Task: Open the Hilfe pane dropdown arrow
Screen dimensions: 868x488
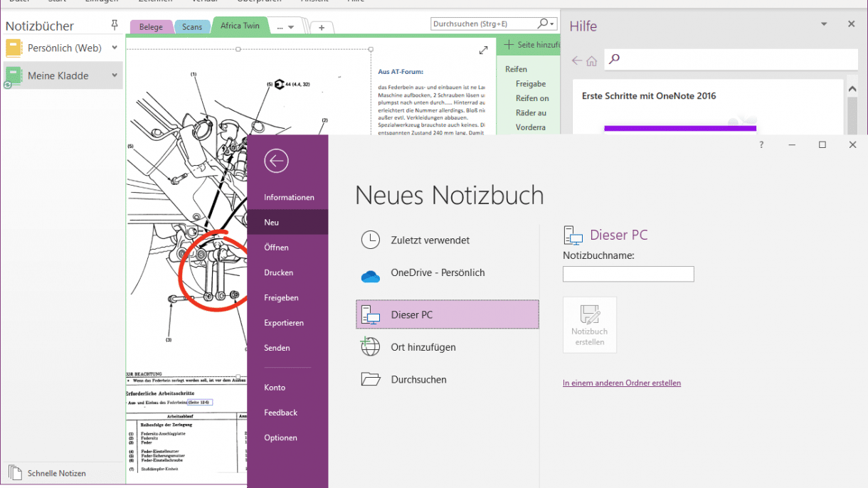Action: coord(824,23)
